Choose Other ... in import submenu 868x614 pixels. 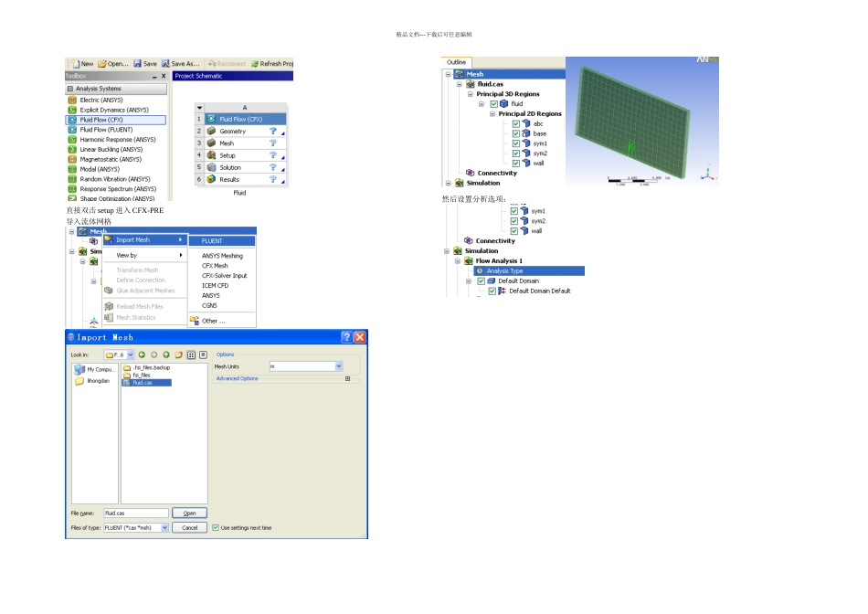pos(222,321)
